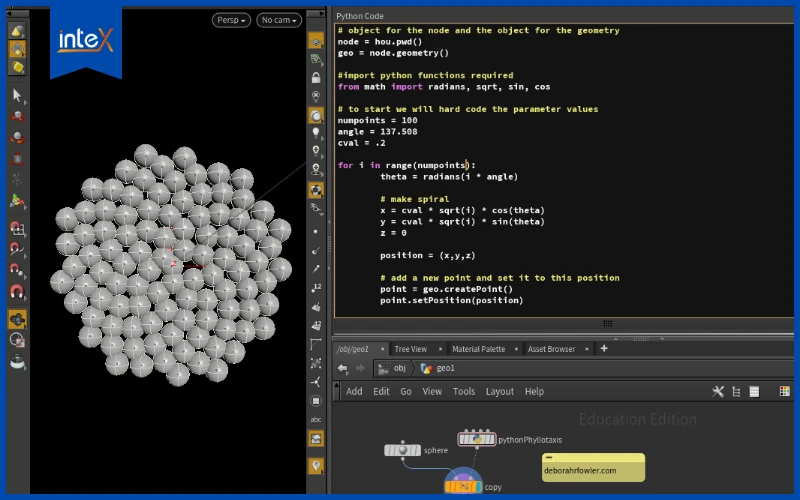Viewport: 800px width, 500px height.
Task: Click the colorful Handles tool icon
Action: (x=17, y=201)
